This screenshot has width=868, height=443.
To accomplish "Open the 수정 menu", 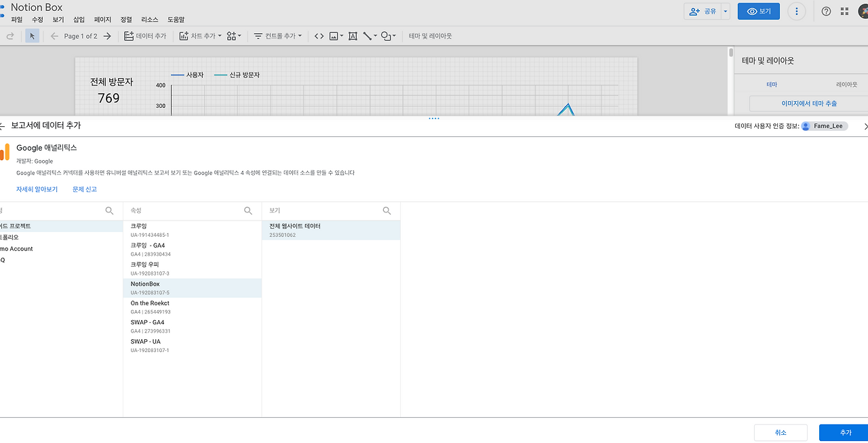I will tap(37, 20).
